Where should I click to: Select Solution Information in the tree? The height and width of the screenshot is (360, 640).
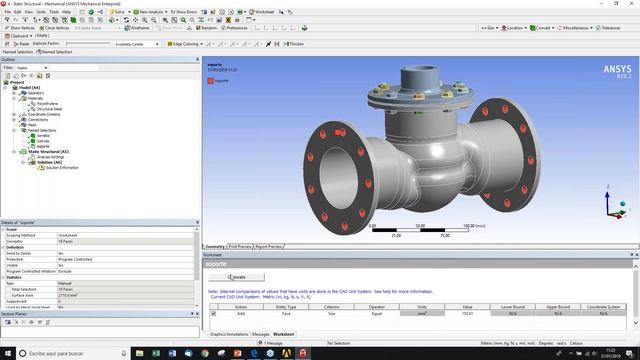click(62, 167)
